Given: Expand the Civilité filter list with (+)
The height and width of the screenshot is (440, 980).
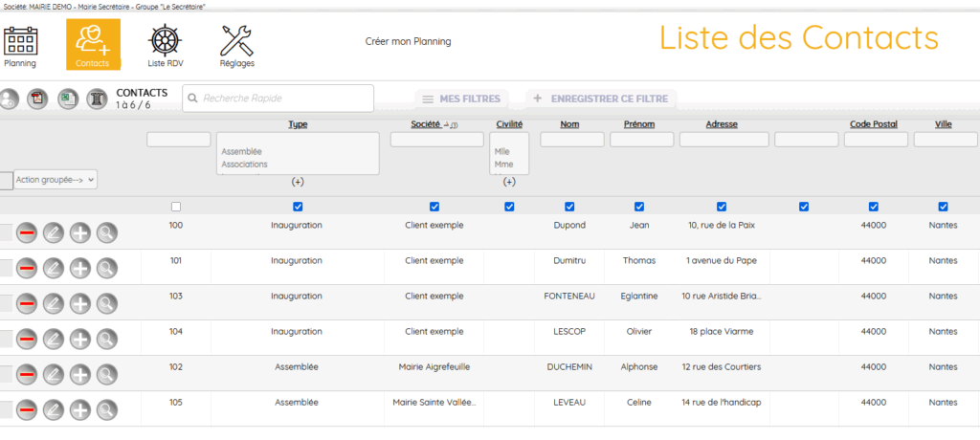Looking at the screenshot, I should (508, 182).
